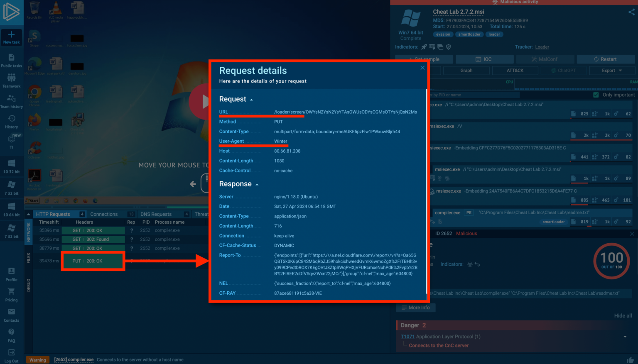Close the ID 2652 process details panel
The width and height of the screenshot is (638, 364).
[x=632, y=234]
